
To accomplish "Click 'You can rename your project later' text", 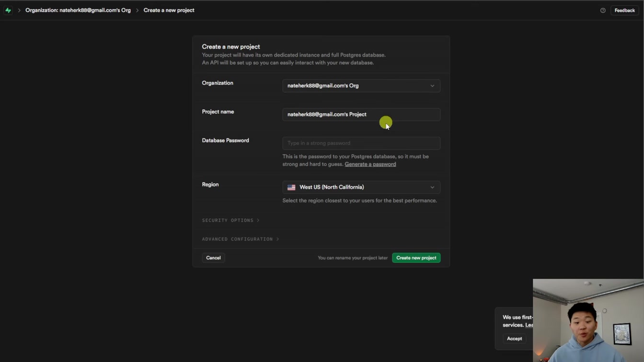I will (x=353, y=258).
